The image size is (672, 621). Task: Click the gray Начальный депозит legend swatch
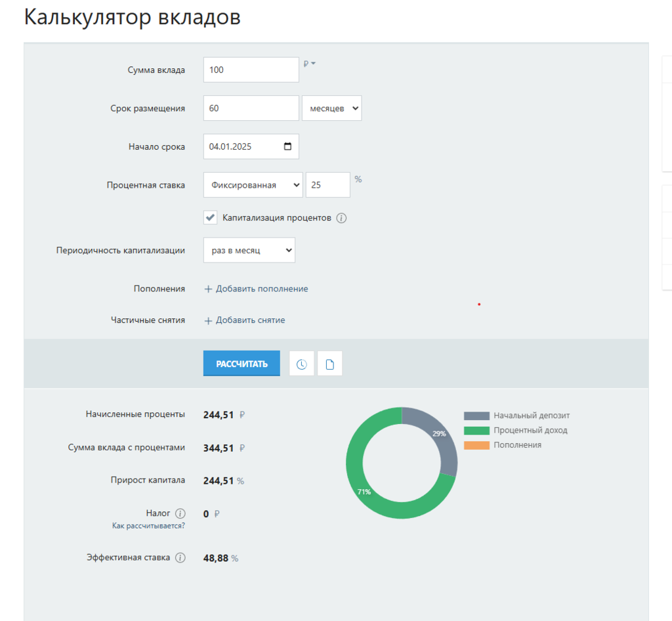tap(476, 416)
